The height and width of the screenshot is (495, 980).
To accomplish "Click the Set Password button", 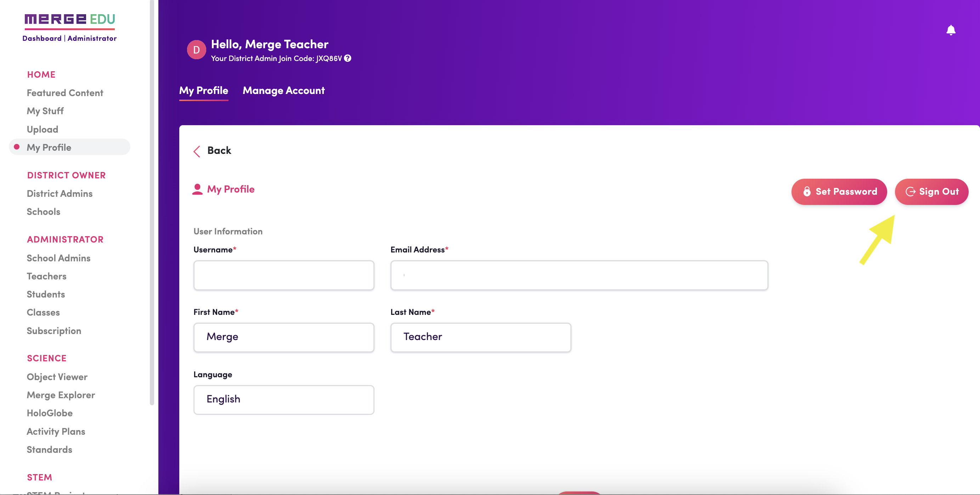I will click(x=839, y=191).
